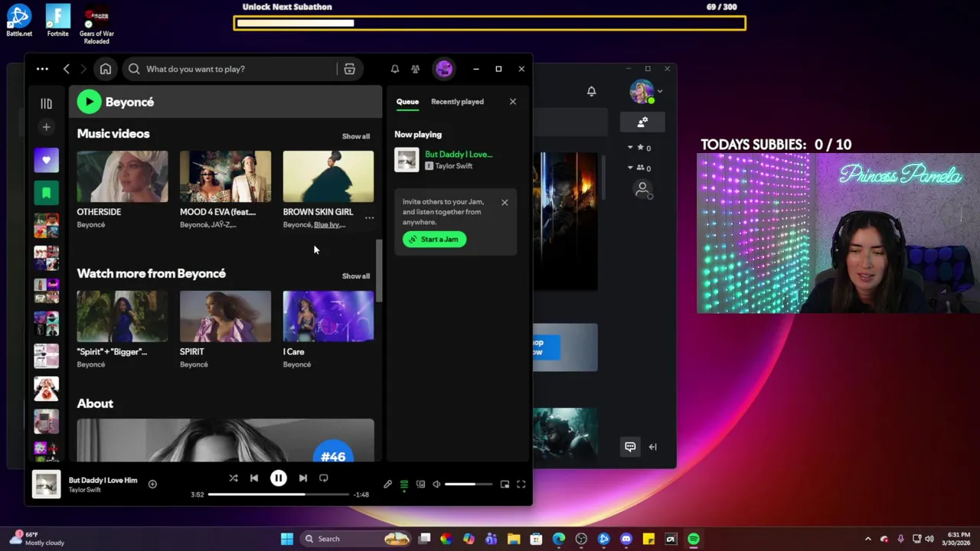Open Your Episodes green bookmark

(x=46, y=193)
